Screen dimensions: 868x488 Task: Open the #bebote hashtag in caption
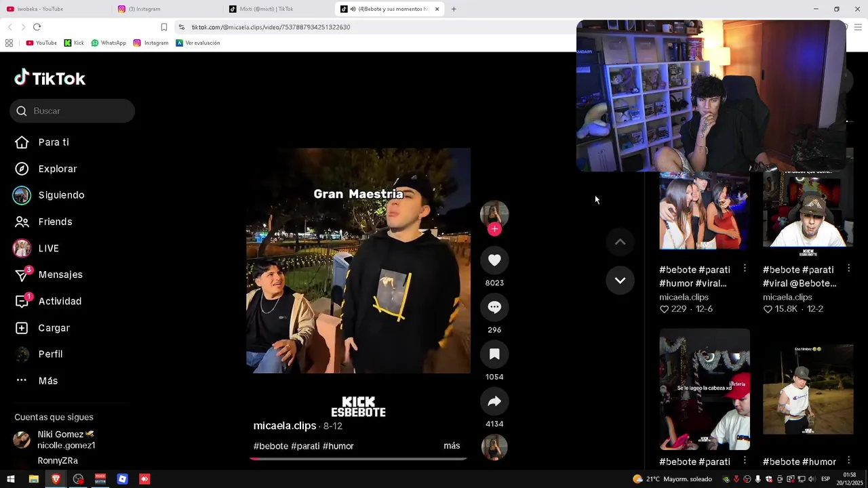click(x=271, y=446)
